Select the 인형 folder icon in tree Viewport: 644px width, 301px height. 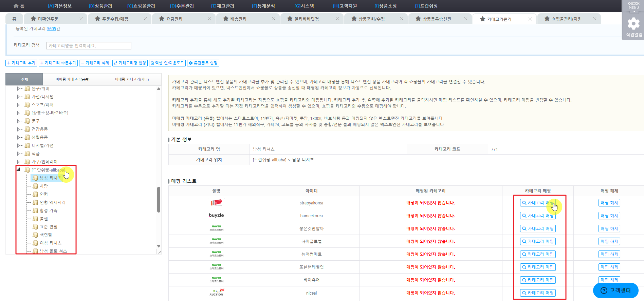coord(35,194)
